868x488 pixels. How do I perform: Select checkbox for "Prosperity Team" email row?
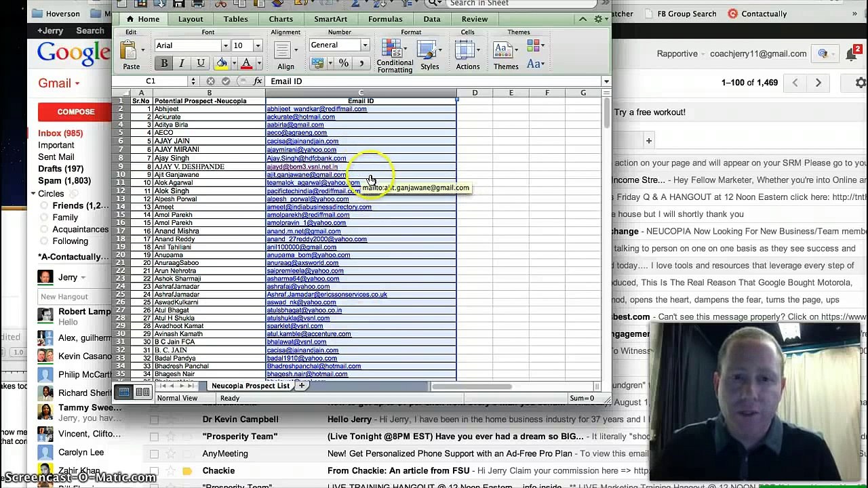coord(154,436)
